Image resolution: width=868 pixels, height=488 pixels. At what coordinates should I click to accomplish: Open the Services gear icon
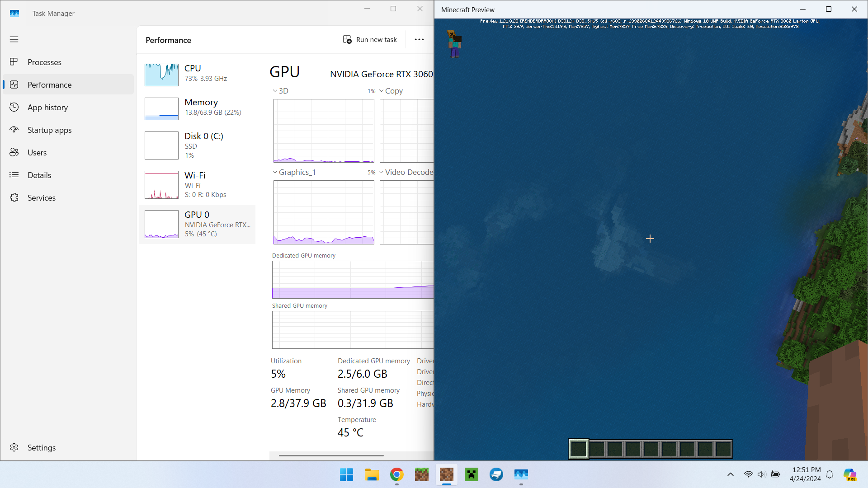(x=14, y=197)
